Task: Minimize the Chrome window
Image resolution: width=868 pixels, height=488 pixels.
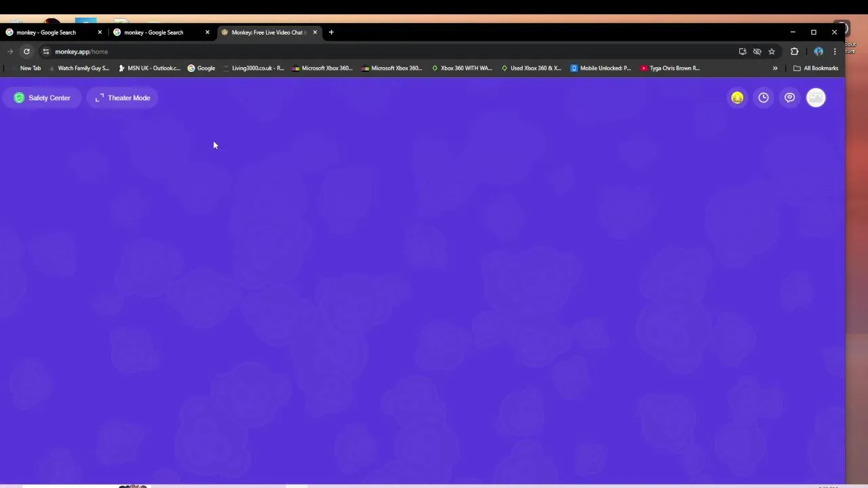Action: click(x=793, y=33)
